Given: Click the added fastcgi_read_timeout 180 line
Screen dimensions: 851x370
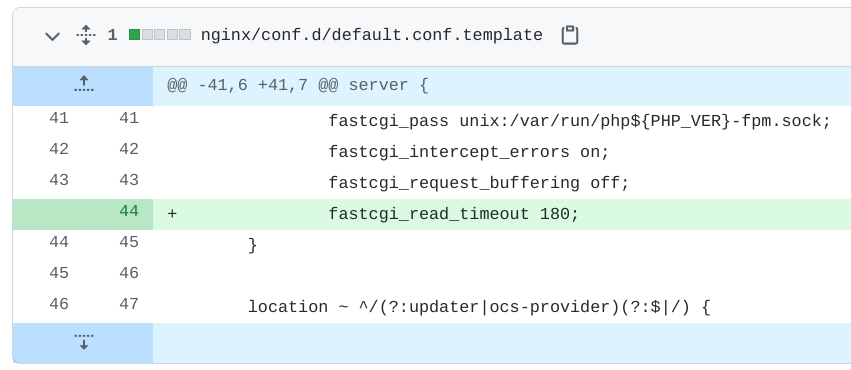Looking at the screenshot, I should (x=454, y=214).
